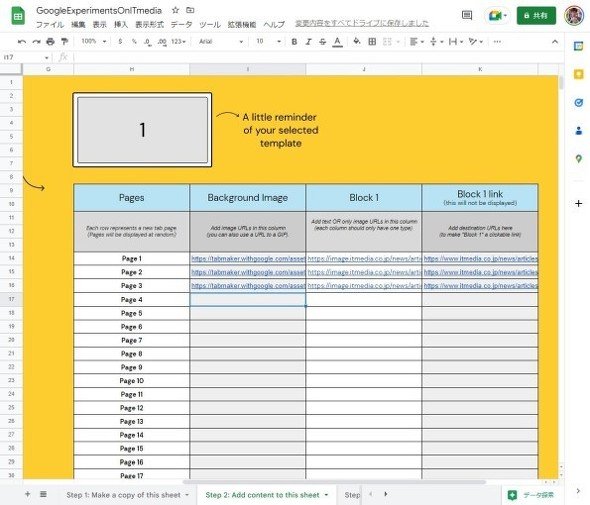
Task: Toggle strikethrough formatting
Action: click(x=322, y=42)
